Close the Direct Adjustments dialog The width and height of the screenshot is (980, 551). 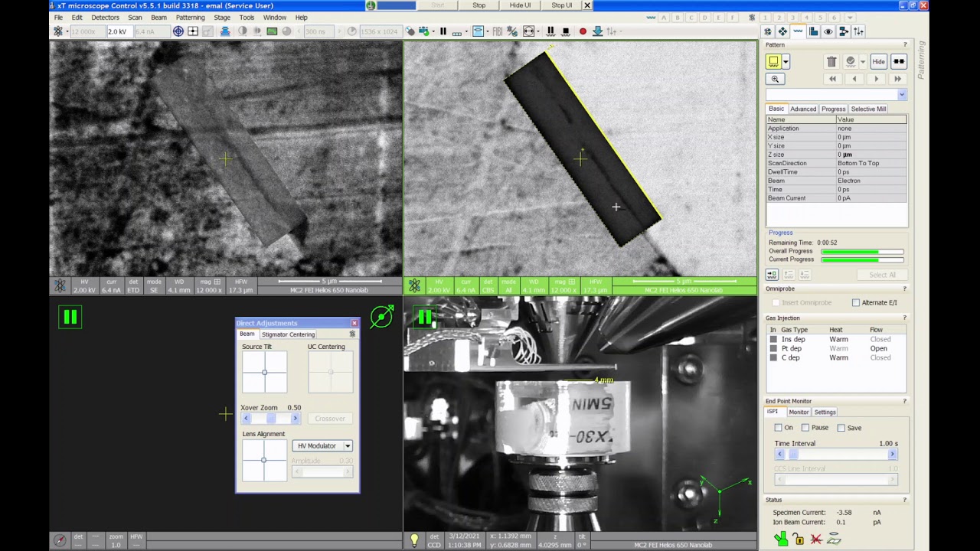coord(354,323)
